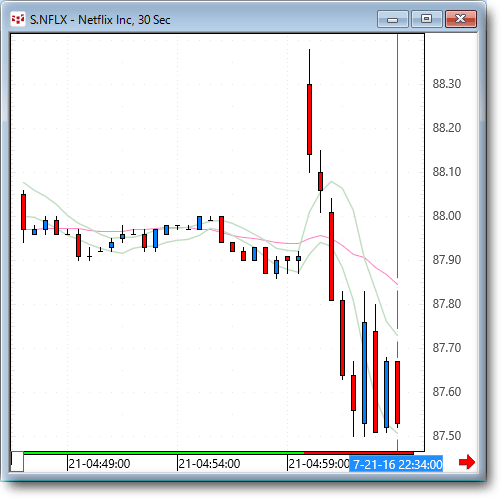Minimize the S.NFLX chart window
This screenshot has height=499, width=504.
pyautogui.click(x=393, y=19)
